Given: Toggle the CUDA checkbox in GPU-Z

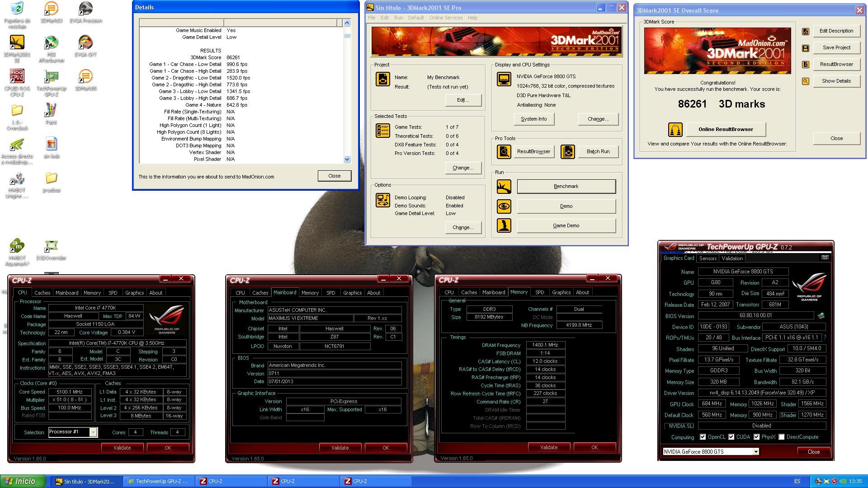Looking at the screenshot, I should (x=731, y=437).
